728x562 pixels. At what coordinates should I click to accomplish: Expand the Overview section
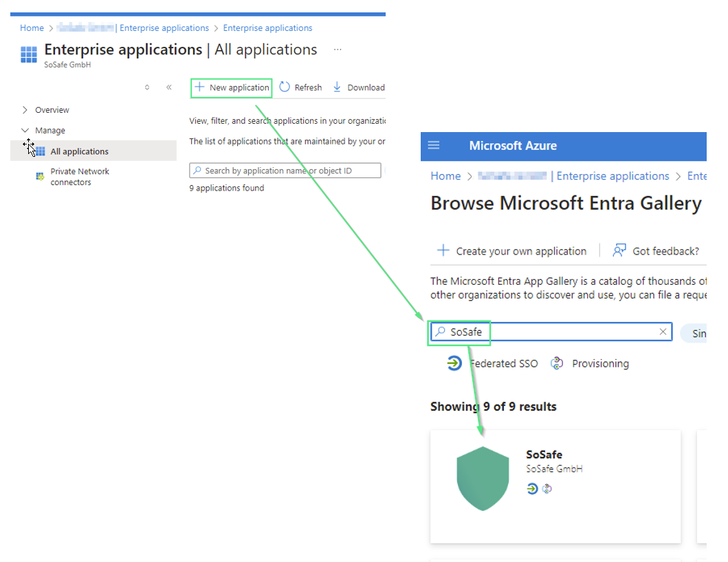(x=25, y=110)
